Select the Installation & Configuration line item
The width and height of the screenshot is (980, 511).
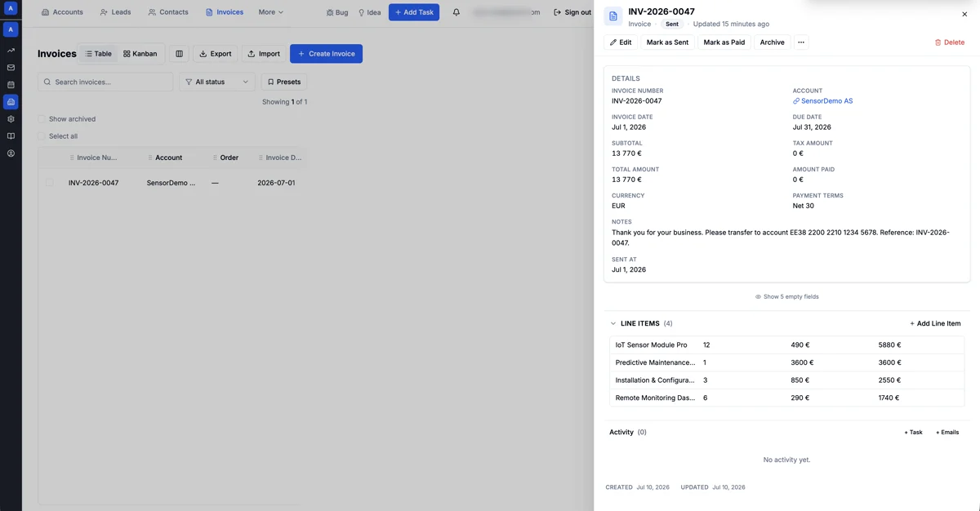point(787,380)
